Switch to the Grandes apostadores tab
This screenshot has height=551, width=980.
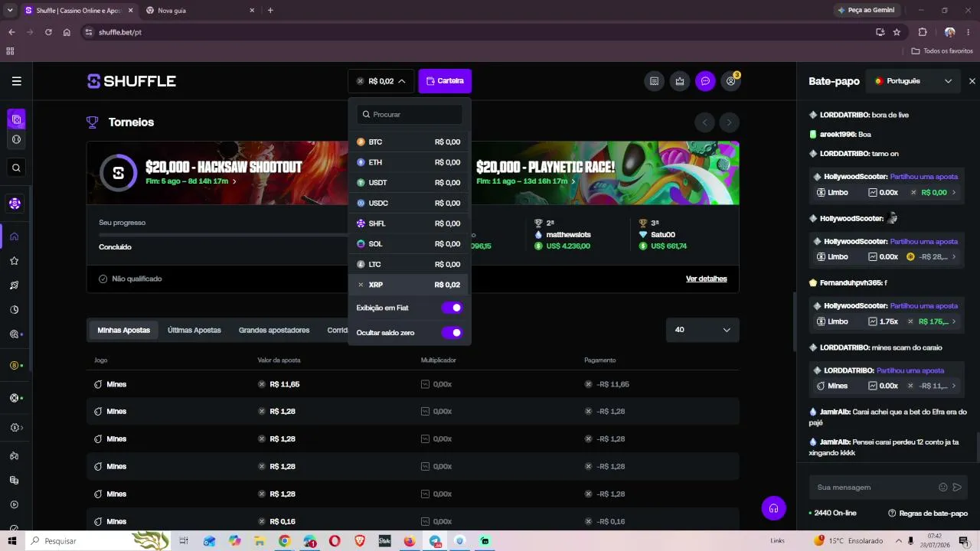pyautogui.click(x=274, y=331)
